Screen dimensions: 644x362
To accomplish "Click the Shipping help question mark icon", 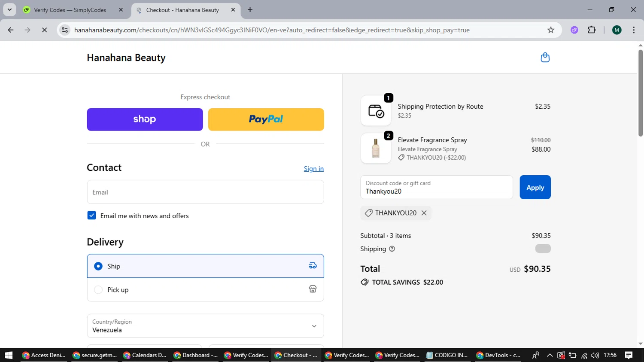I will [x=392, y=249].
